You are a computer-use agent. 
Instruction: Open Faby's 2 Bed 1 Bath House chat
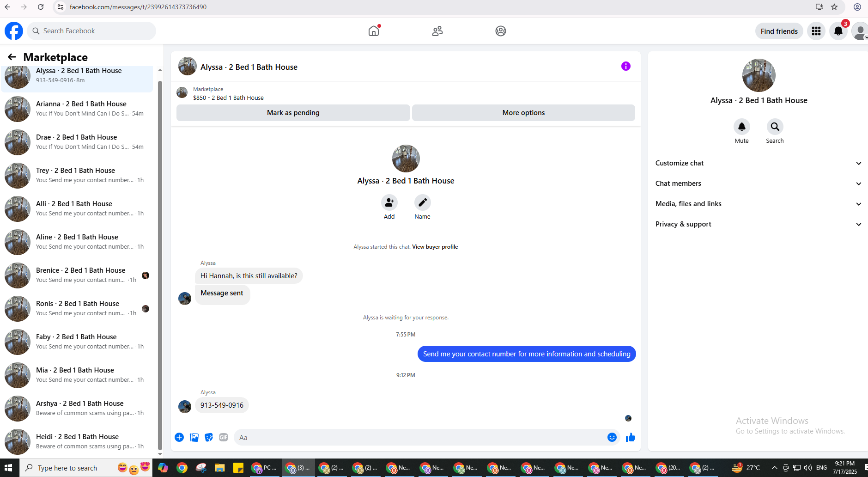[x=77, y=342]
